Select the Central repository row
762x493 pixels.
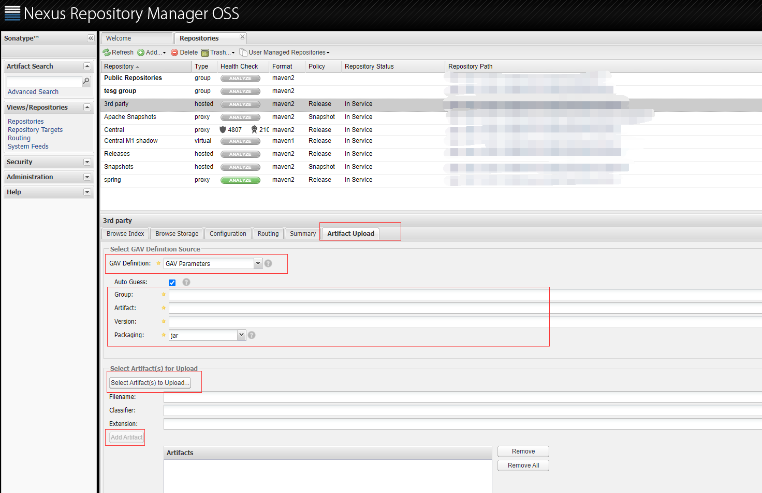coord(431,130)
